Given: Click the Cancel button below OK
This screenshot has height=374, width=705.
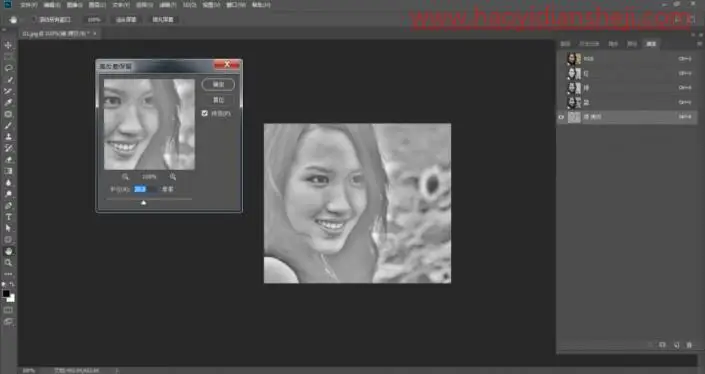Looking at the screenshot, I should point(218,100).
